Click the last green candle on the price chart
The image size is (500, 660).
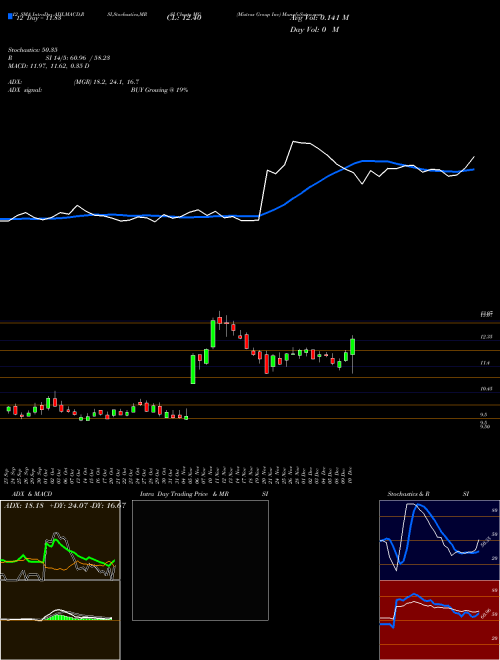pos(352,347)
